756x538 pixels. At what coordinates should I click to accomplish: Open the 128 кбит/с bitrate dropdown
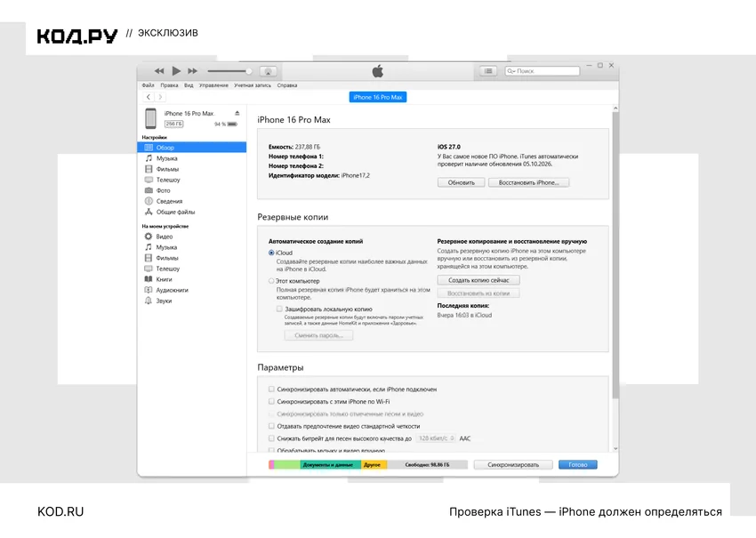pyautogui.click(x=436, y=438)
